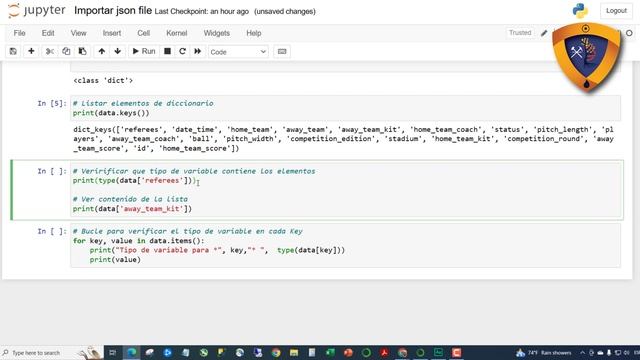Open the command palette keyboard icon
Screen dimensions: 640x360
point(282,51)
